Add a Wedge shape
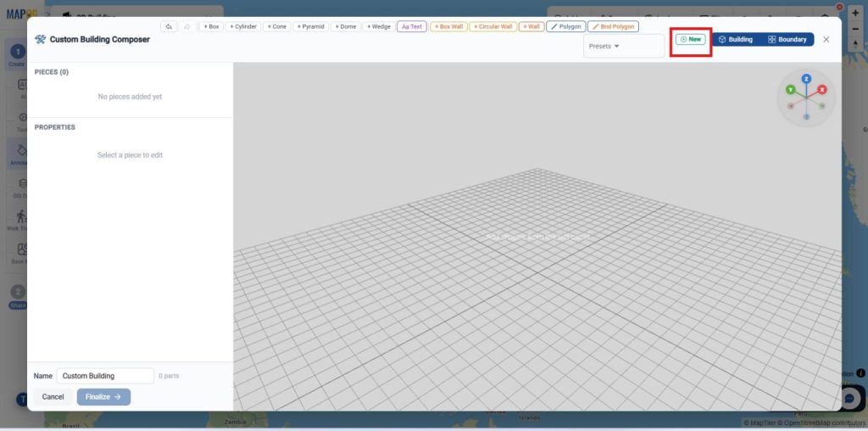The height and width of the screenshot is (431, 868). click(379, 26)
